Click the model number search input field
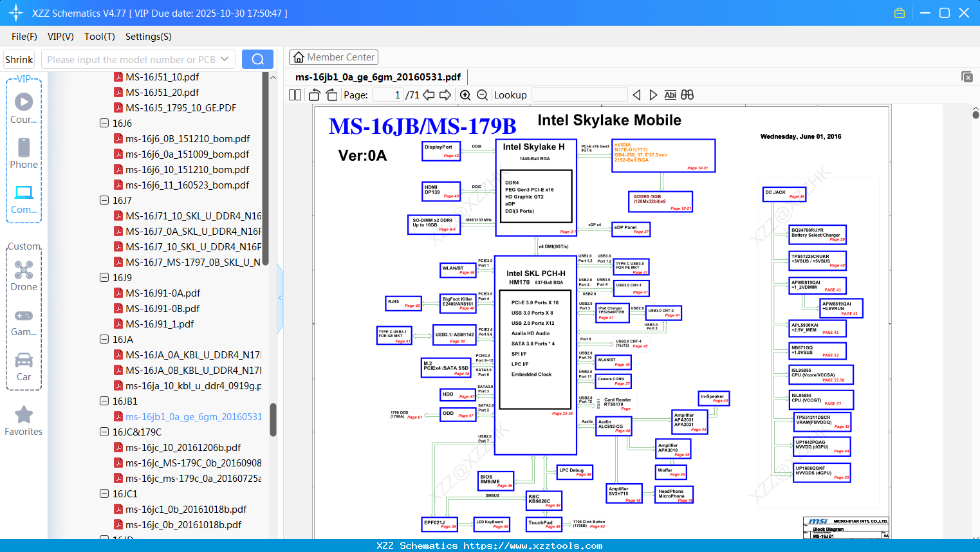The width and height of the screenshot is (980, 552). pos(131,59)
